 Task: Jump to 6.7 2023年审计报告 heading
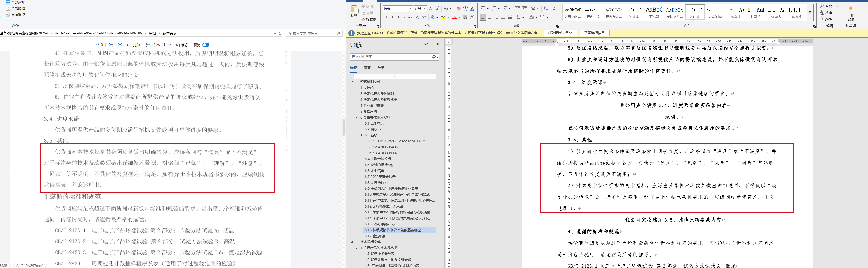coord(380,177)
